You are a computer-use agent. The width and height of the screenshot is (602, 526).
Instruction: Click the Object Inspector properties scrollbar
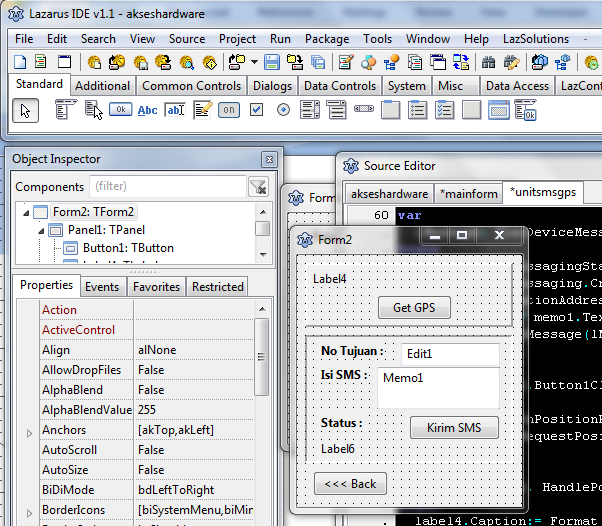pyautogui.click(x=262, y=400)
